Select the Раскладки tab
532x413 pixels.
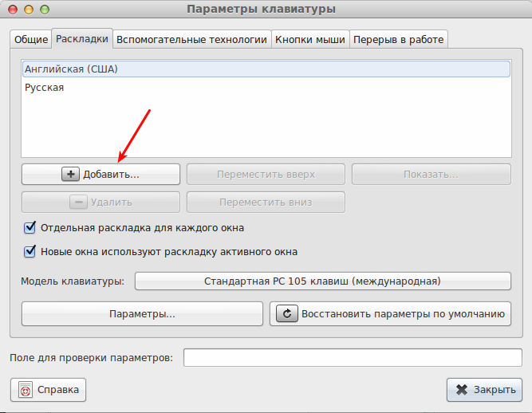[82, 38]
